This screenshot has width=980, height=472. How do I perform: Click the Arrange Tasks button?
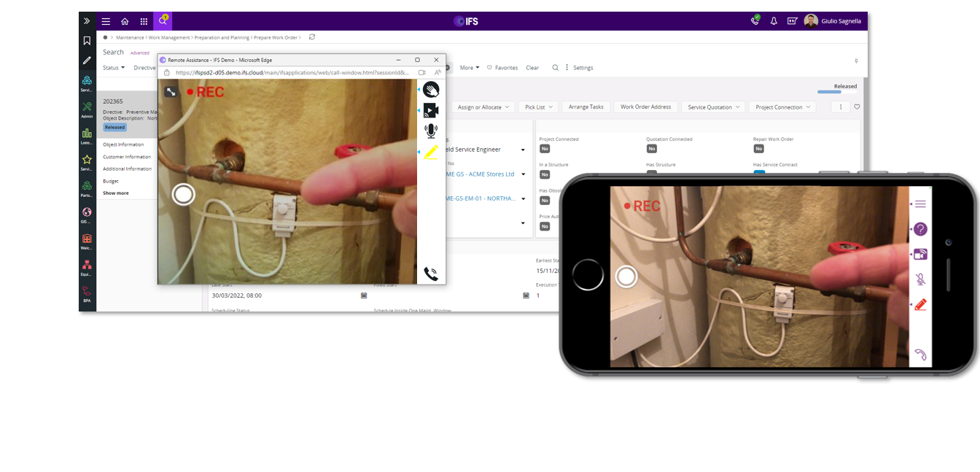coord(586,107)
